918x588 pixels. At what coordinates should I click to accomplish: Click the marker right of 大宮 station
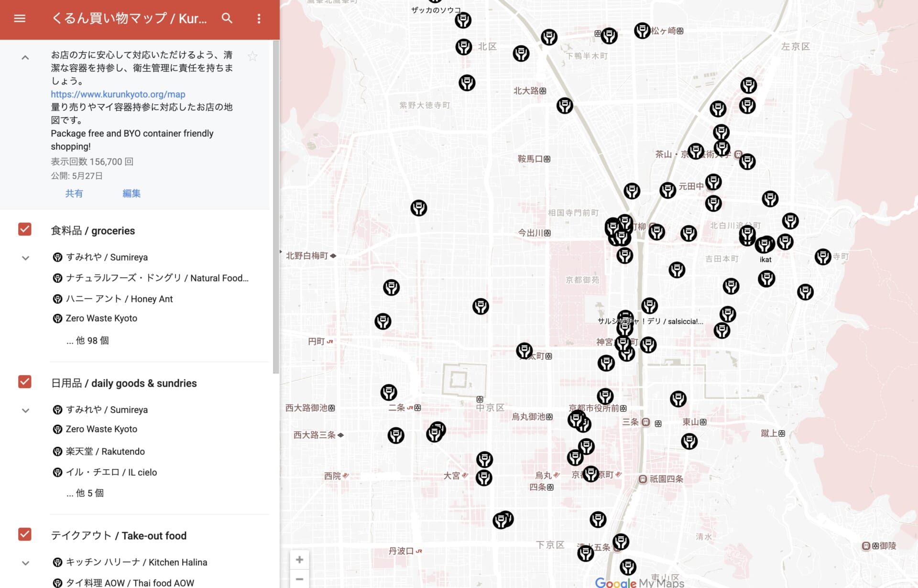484,478
